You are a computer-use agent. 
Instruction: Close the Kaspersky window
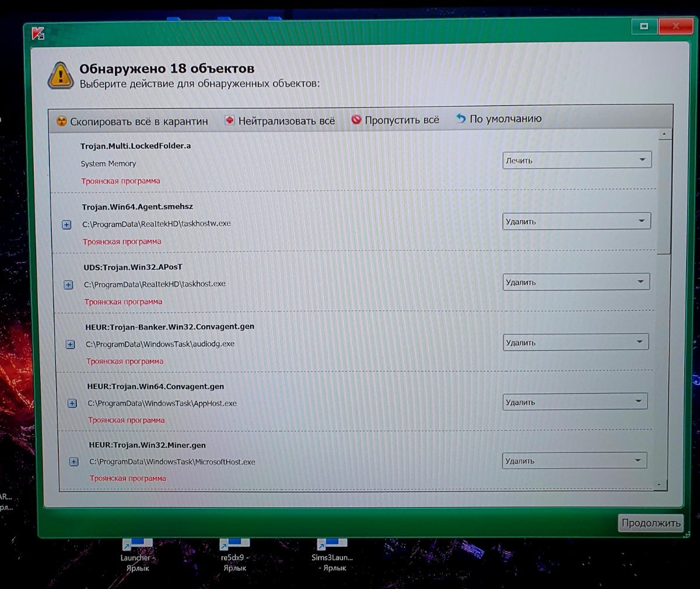coord(675,26)
